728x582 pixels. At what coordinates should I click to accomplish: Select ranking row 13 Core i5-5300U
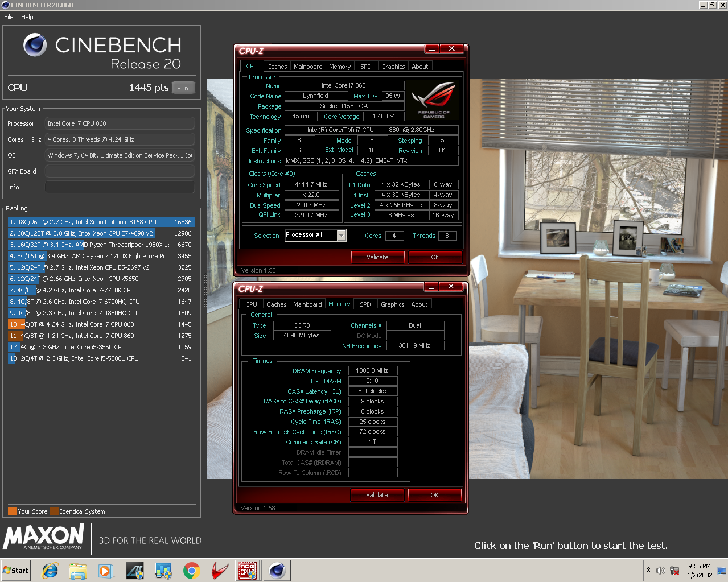[101, 358]
